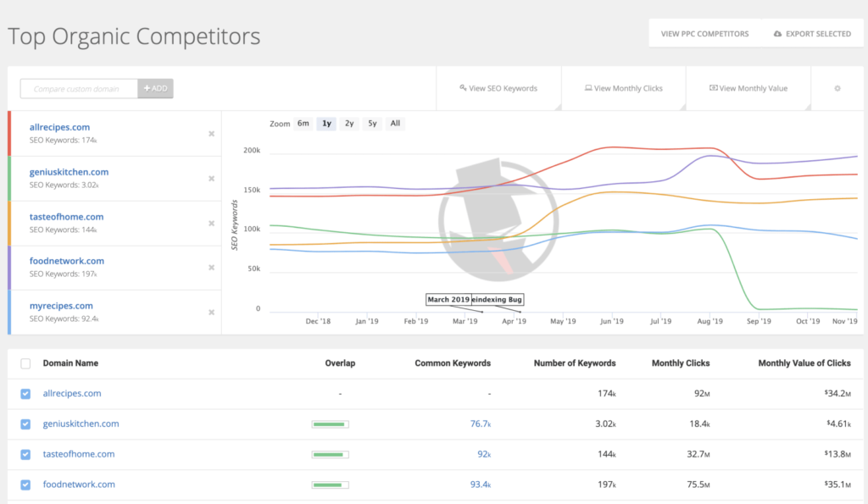Switch to the View Monthly Value tab
This screenshot has height=504, width=868.
pos(748,89)
